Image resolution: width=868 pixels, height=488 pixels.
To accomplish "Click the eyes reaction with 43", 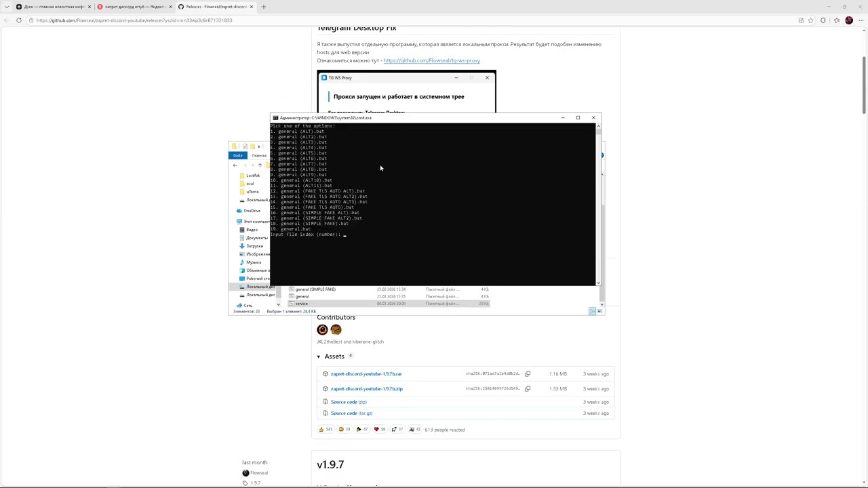I will click(x=414, y=429).
